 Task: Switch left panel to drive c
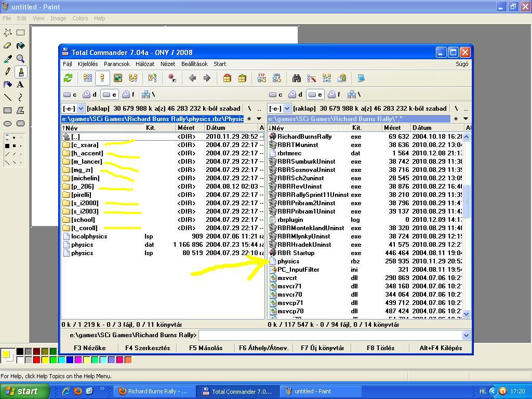pos(70,95)
